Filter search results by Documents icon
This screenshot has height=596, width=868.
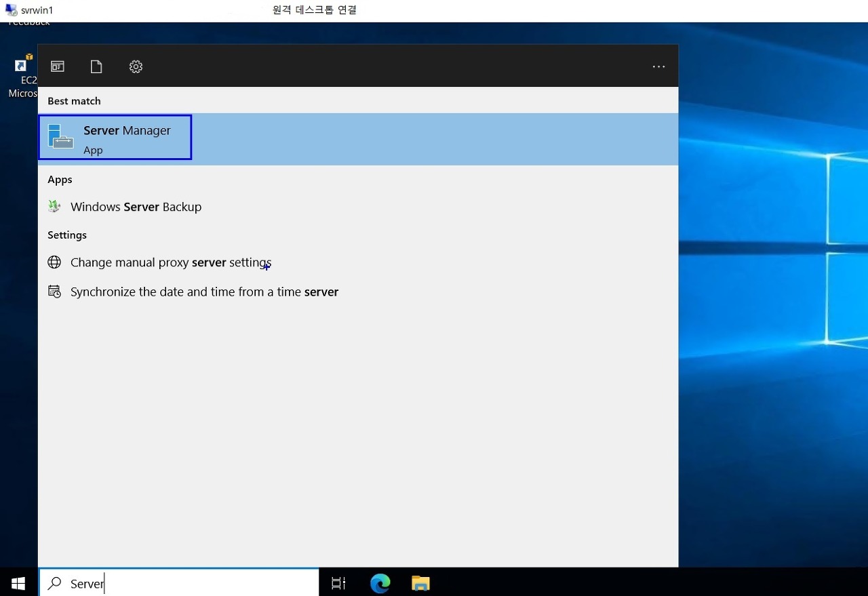[x=96, y=66]
